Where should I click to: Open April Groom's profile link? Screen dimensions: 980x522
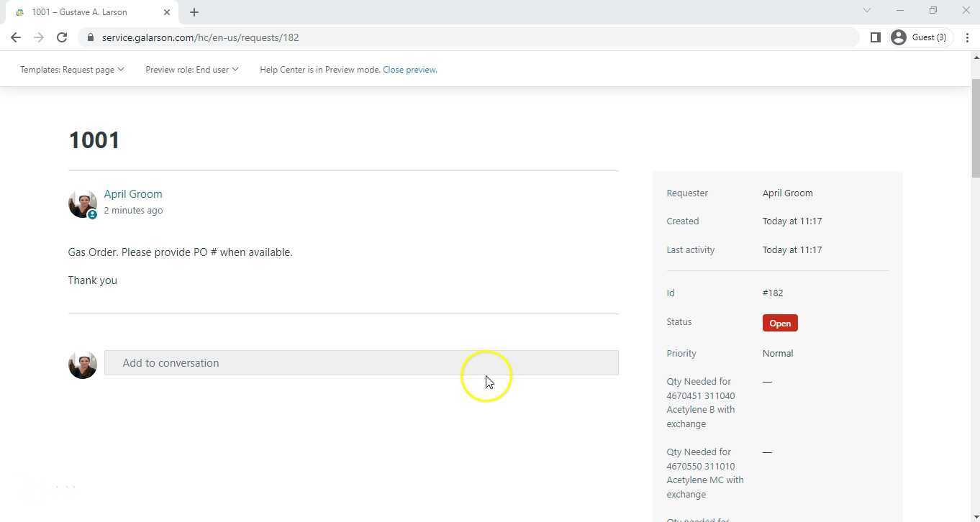pos(133,194)
